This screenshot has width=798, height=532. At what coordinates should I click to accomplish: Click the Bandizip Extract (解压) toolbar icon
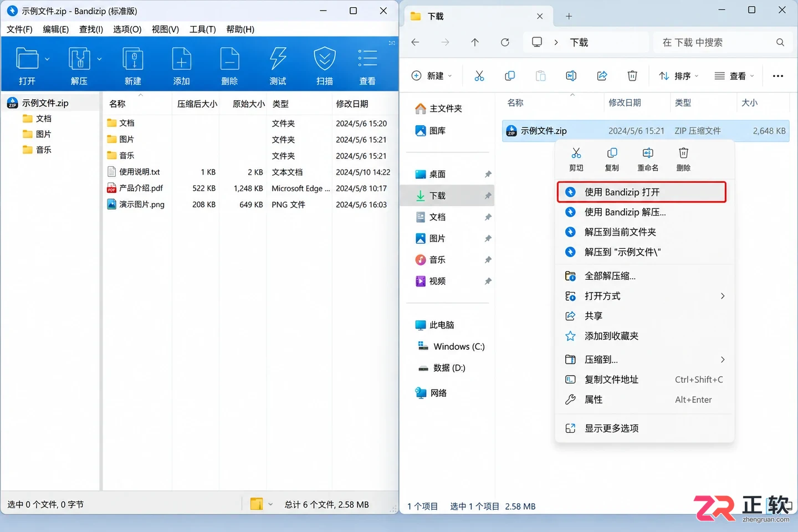[79, 59]
